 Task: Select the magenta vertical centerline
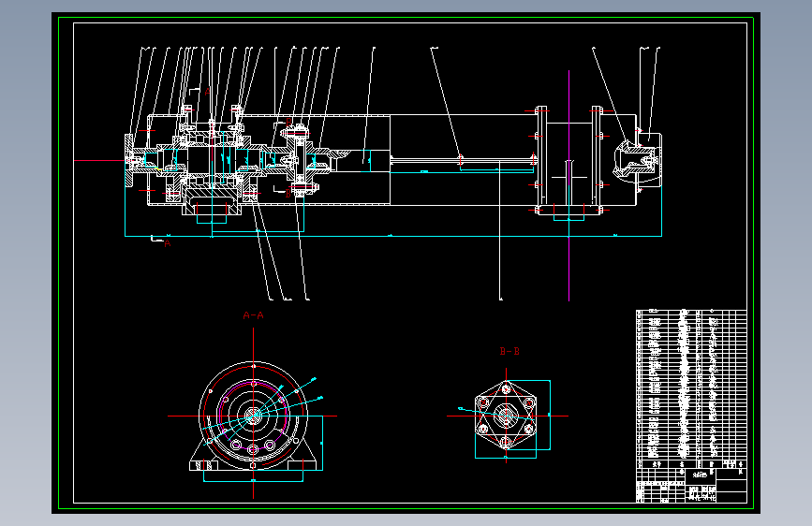(568, 185)
